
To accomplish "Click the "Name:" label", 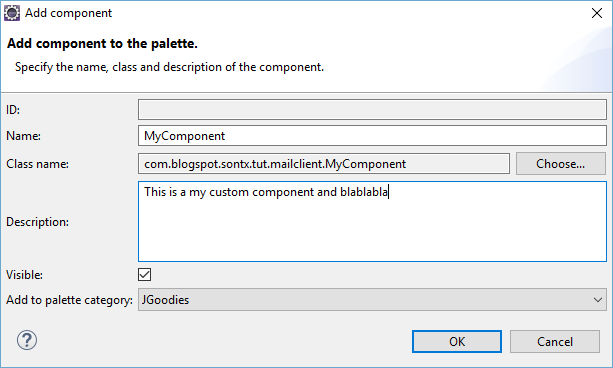I will click(23, 136).
